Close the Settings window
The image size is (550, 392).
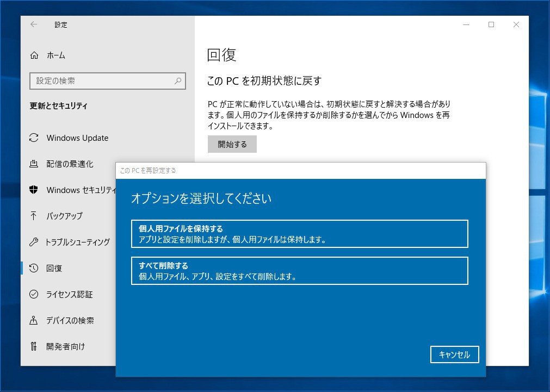coord(516,24)
